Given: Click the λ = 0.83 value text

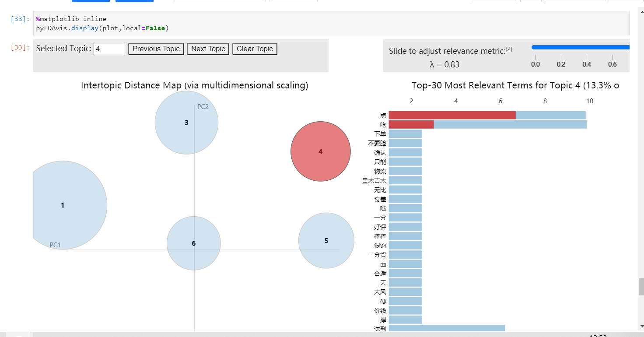Looking at the screenshot, I should [x=444, y=65].
